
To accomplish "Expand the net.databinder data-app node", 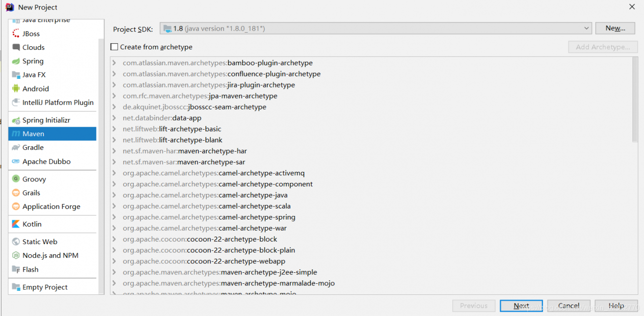I will tap(115, 118).
